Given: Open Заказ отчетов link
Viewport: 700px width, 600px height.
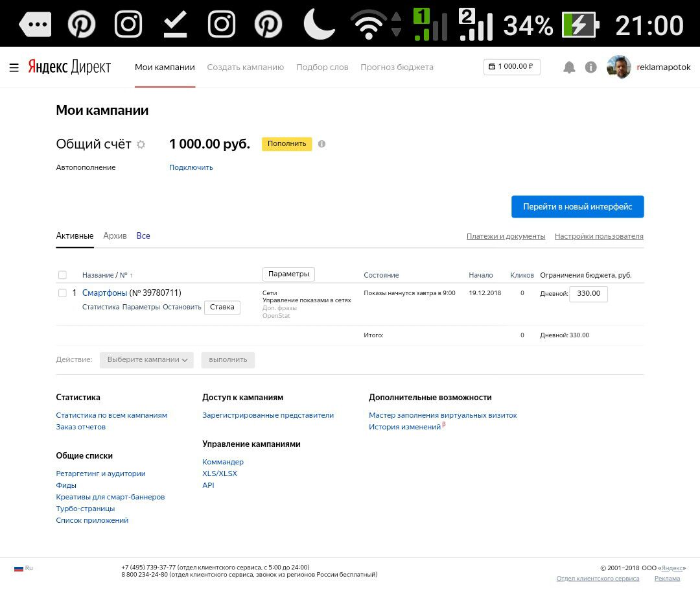Looking at the screenshot, I should [x=81, y=427].
